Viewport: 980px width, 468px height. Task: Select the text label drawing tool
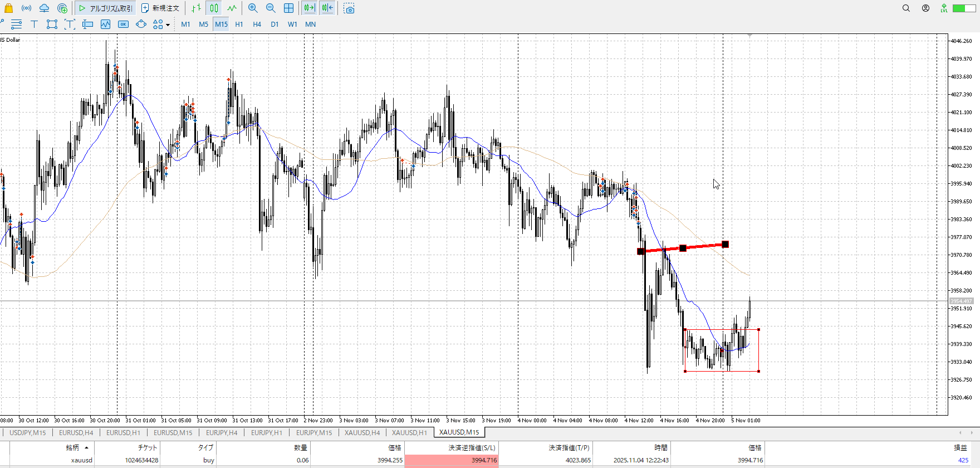click(34, 24)
